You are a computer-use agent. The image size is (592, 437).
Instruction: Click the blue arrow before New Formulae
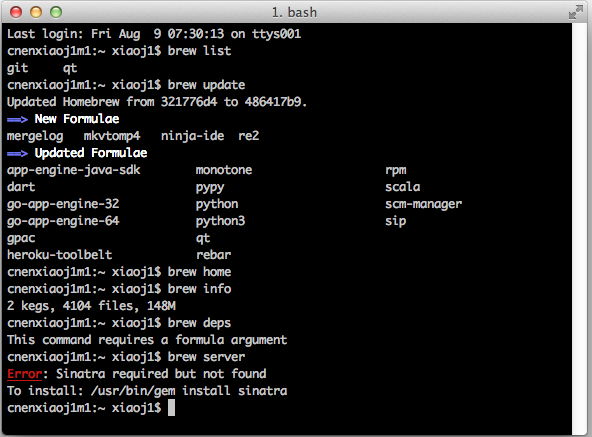point(17,119)
